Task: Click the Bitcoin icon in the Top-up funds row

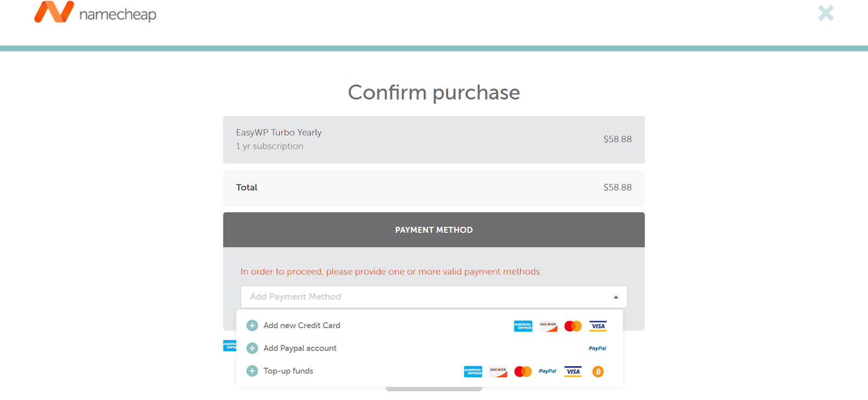Action: pyautogui.click(x=597, y=371)
